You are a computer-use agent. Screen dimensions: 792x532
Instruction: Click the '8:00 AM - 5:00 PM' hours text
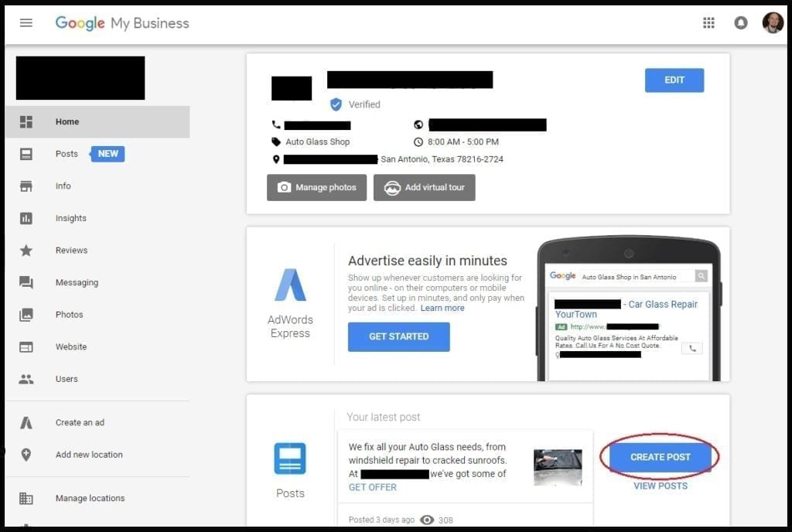[x=463, y=142]
